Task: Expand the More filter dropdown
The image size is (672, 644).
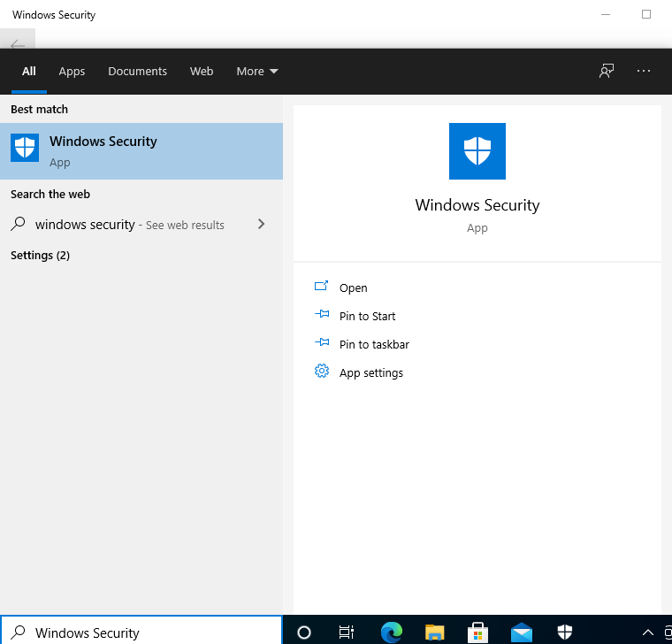Action: [x=256, y=72]
